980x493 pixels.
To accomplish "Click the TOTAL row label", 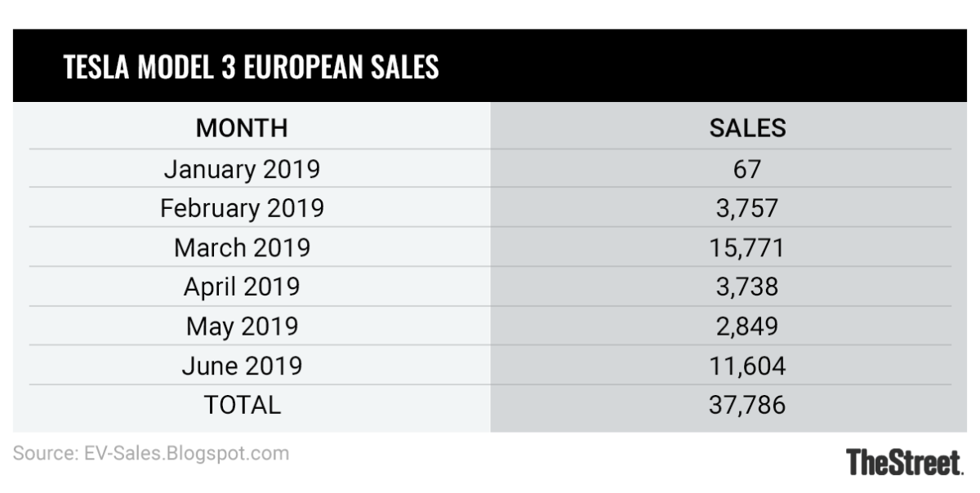I will [x=242, y=405].
